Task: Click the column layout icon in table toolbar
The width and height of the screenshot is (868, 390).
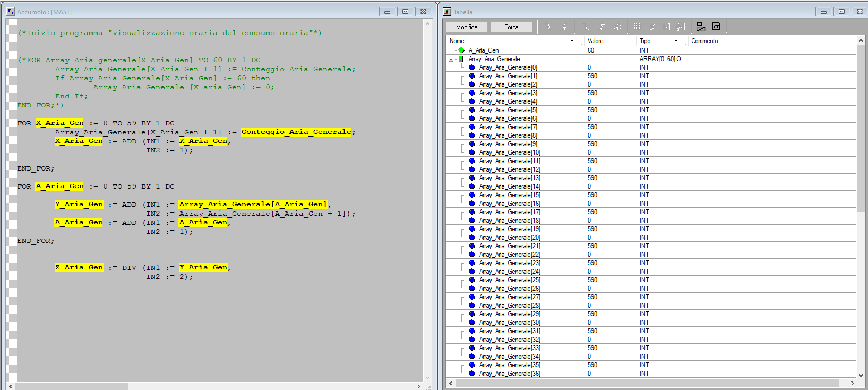Action: tap(638, 27)
